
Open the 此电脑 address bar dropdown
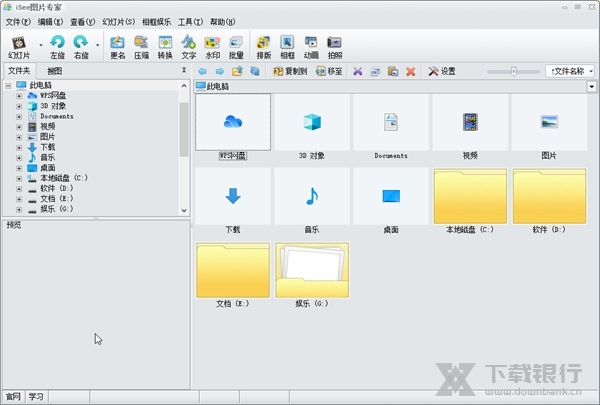coord(592,87)
